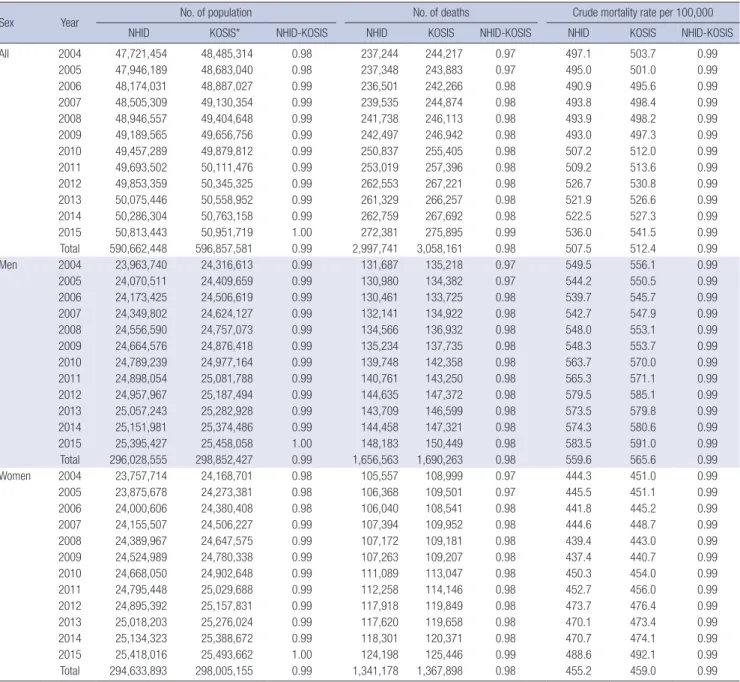Select cell value 144,458
Screen dimensions: 740x682
[x=379, y=427]
